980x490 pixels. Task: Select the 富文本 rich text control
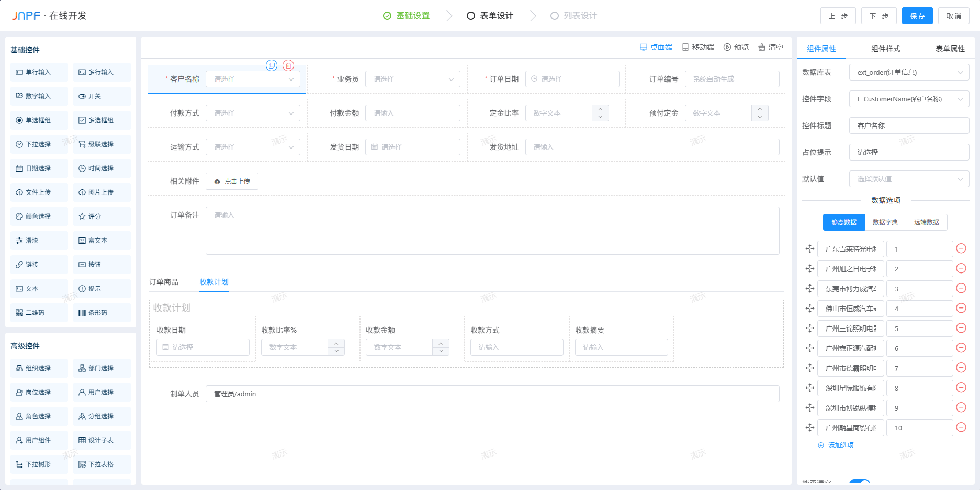[x=102, y=241]
